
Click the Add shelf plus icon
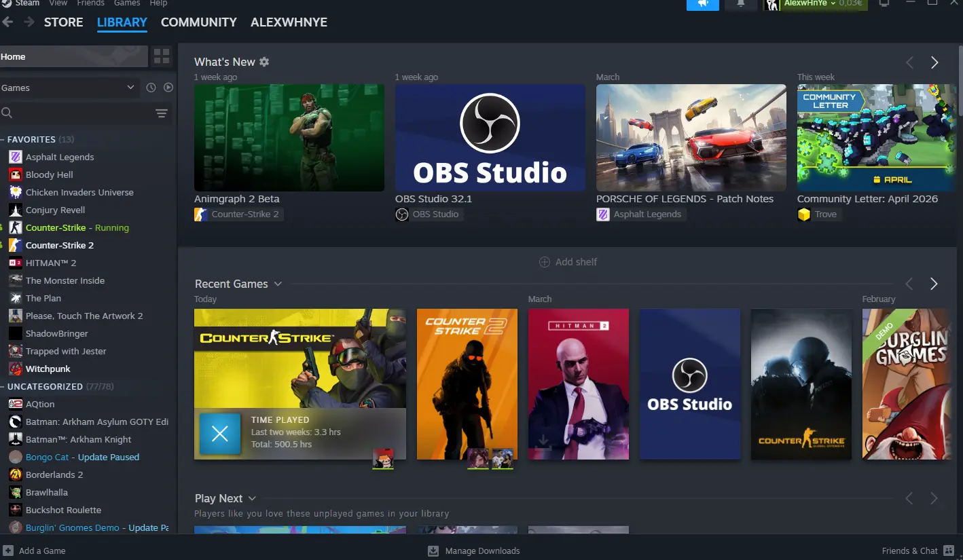coord(544,262)
